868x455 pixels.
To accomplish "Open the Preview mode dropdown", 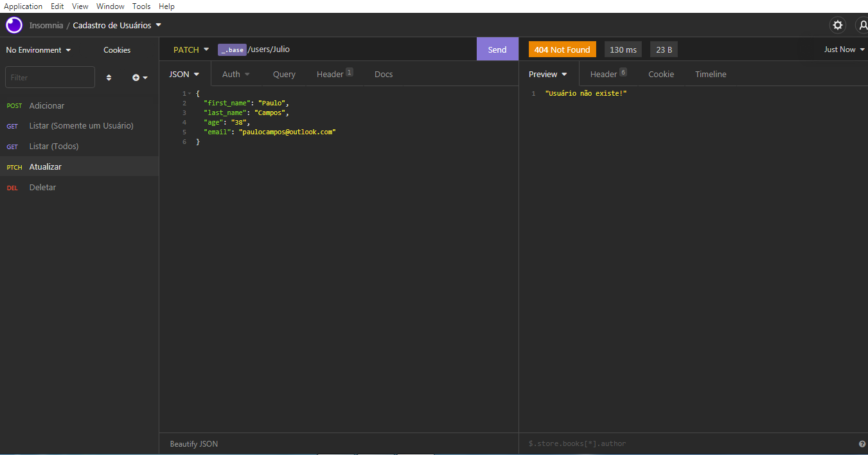I will tap(547, 74).
